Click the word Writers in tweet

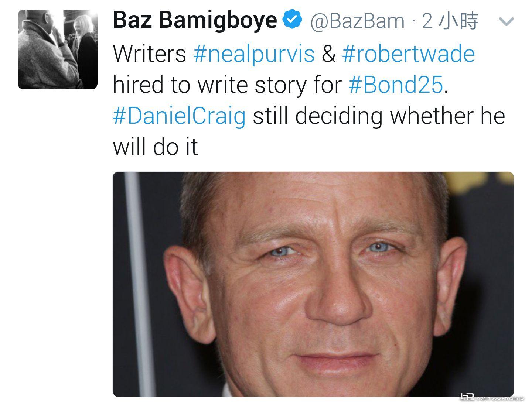(x=150, y=54)
